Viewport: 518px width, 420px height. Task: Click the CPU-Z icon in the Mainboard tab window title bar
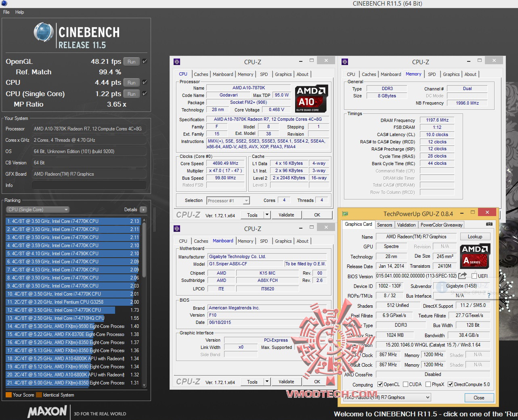point(176,229)
